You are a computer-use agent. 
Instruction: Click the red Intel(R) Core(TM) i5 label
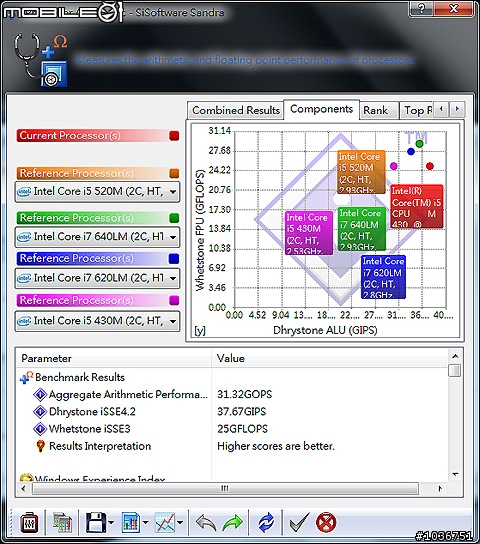[x=417, y=206]
